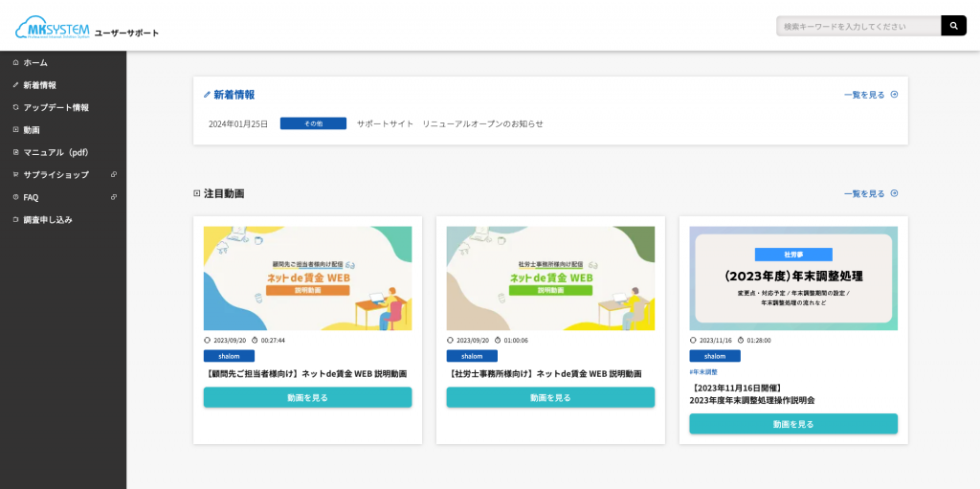Image resolution: width=980 pixels, height=489 pixels.
Task: Click document icon beside マニュアル（pdf）
Action: pos(15,152)
